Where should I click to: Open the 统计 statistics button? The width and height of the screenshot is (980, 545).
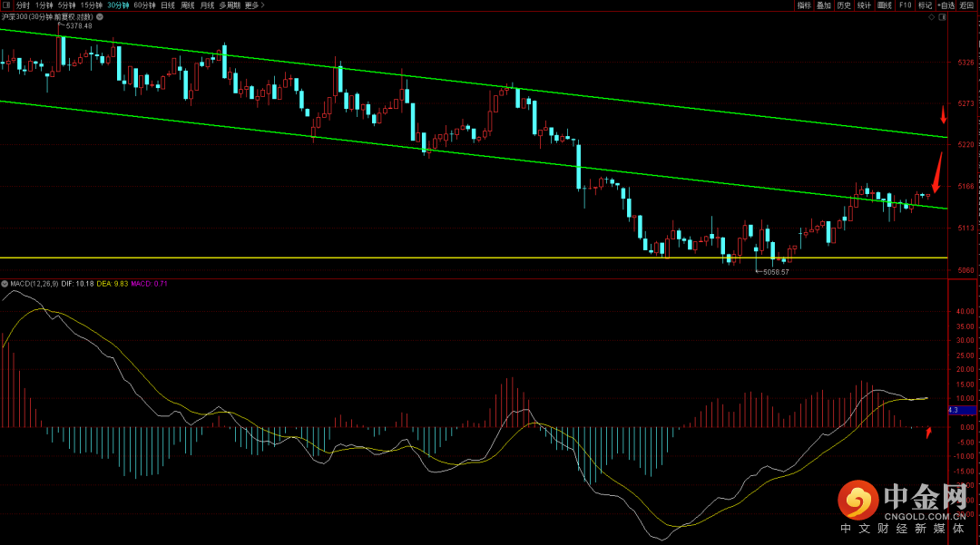(864, 5)
